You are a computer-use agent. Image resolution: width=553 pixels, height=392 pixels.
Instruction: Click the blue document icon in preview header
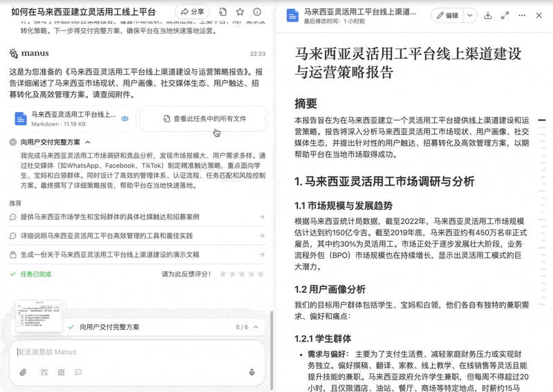pos(292,16)
